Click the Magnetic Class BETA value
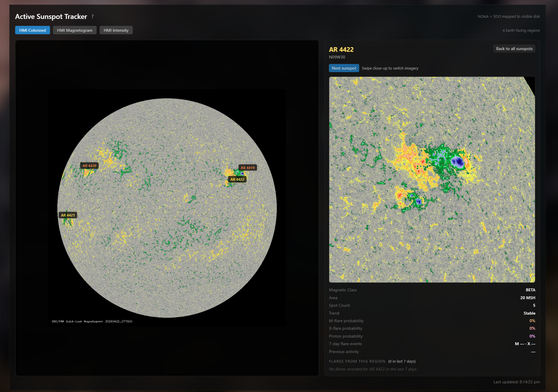This screenshot has height=392, width=558. point(530,290)
